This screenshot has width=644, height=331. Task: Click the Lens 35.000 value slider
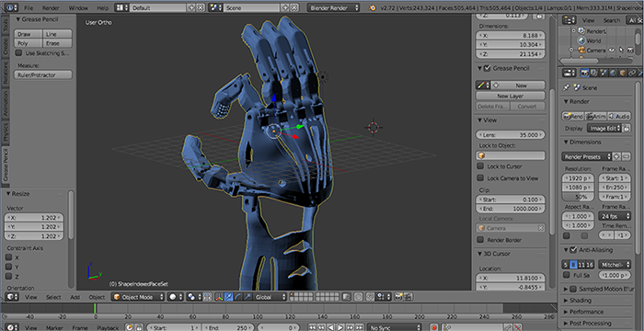pyautogui.click(x=511, y=135)
